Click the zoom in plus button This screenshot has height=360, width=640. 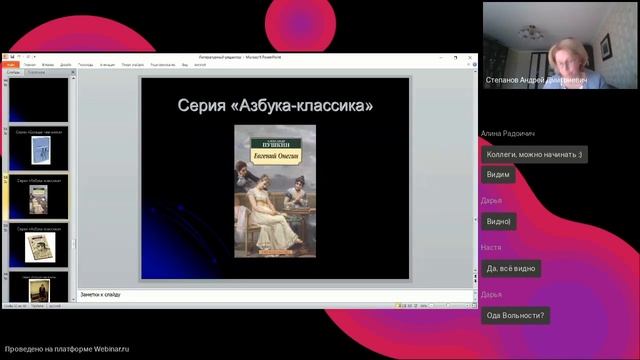pos(467,306)
